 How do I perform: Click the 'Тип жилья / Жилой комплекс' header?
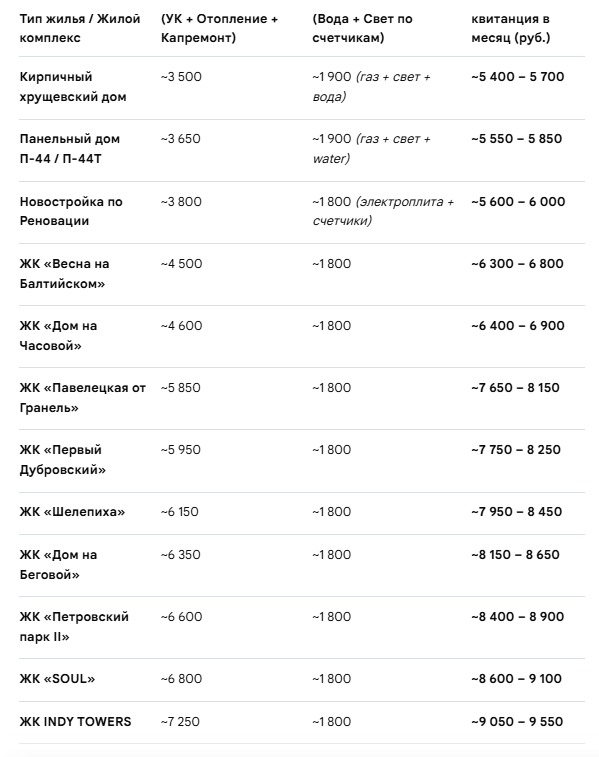pyautogui.click(x=80, y=28)
